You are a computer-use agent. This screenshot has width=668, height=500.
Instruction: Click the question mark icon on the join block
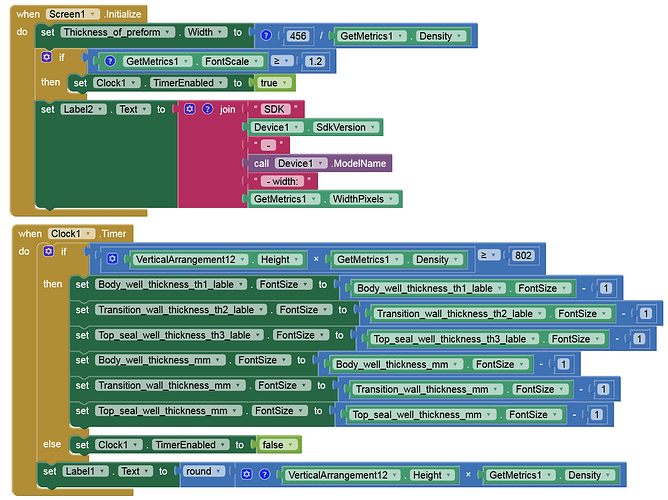point(207,109)
